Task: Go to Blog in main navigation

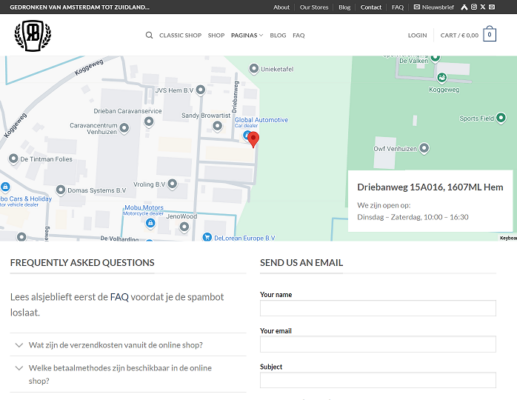Action: pyautogui.click(x=278, y=35)
